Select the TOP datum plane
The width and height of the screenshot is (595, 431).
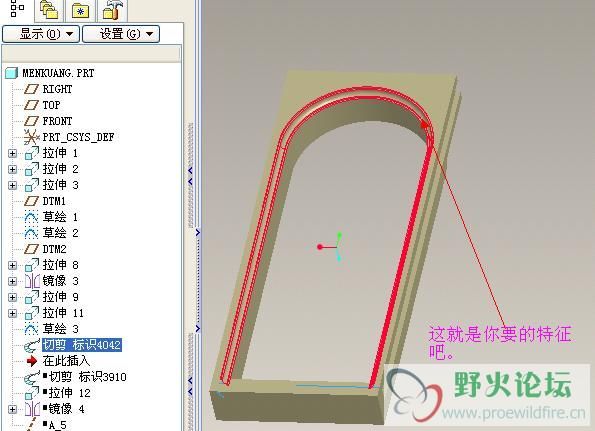pyautogui.click(x=51, y=105)
